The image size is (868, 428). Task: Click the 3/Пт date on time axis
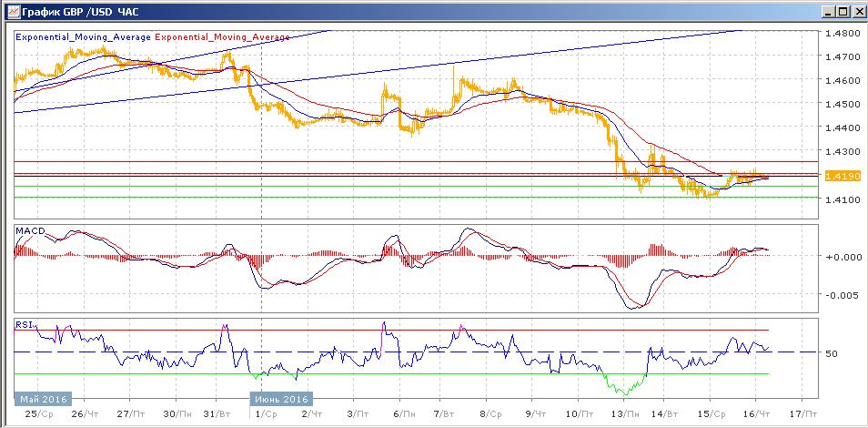pos(358,413)
